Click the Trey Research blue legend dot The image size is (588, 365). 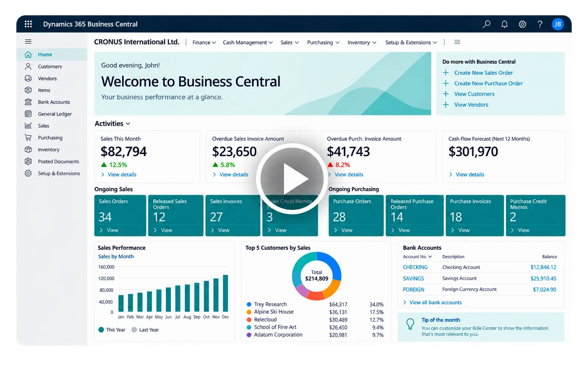(249, 304)
